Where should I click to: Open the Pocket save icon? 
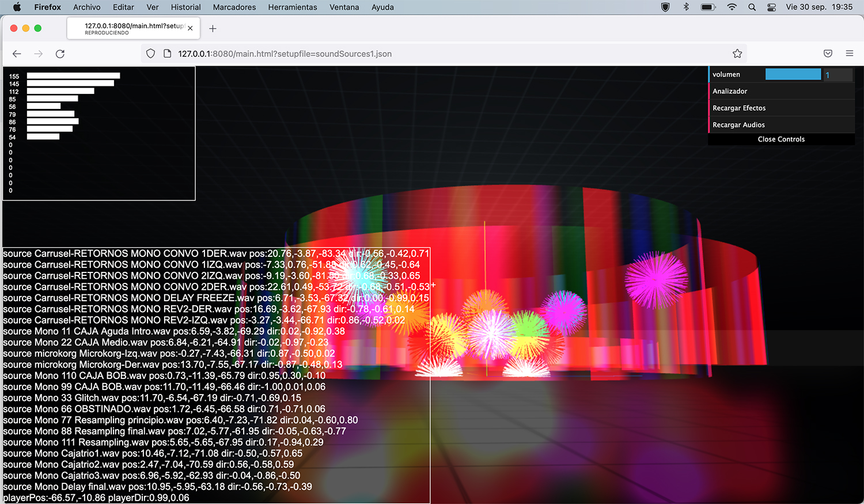point(828,54)
